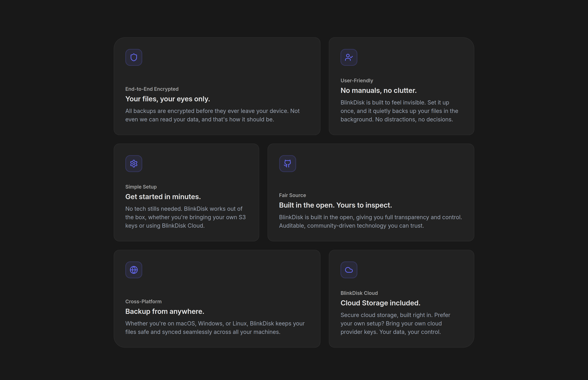Screen dimensions: 588x380
Task: Click heading 'Cloud Storage included.'
Action: point(380,303)
